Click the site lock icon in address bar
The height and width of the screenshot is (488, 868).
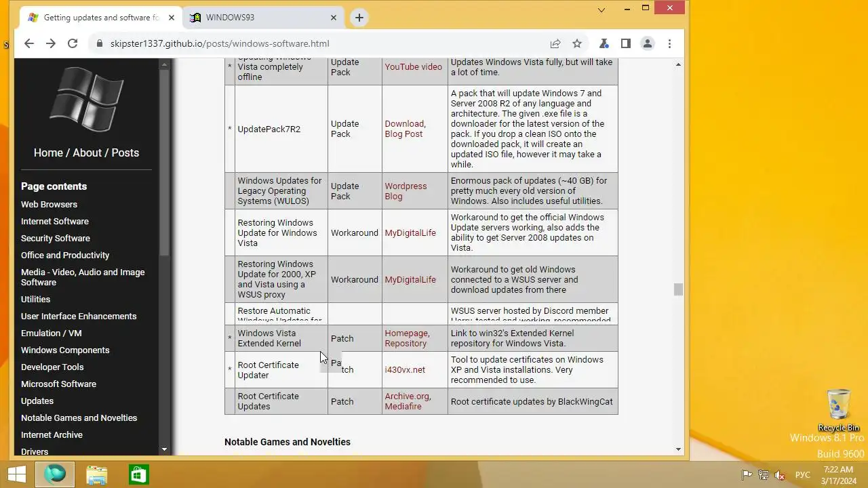point(100,43)
